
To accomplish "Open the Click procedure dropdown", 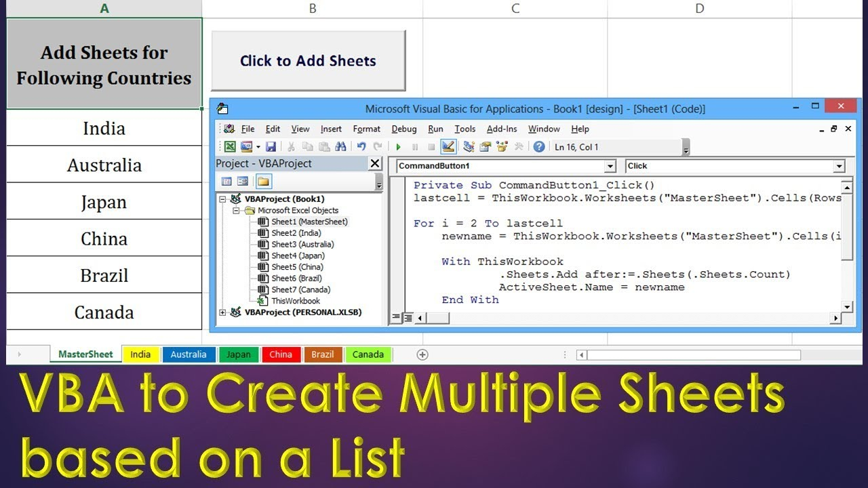I will 841,166.
